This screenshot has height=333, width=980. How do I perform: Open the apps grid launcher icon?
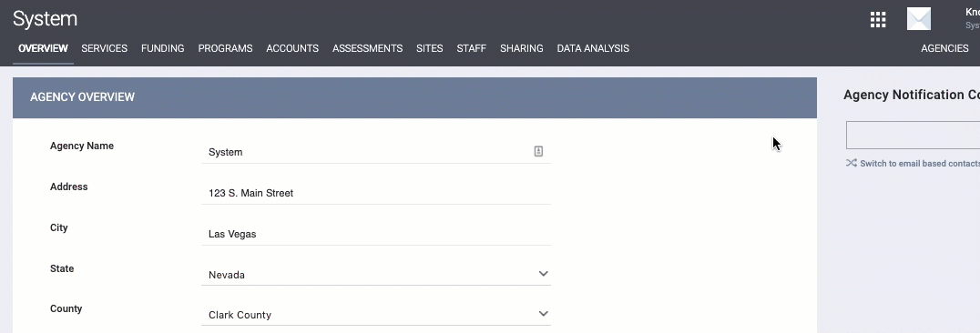878,20
